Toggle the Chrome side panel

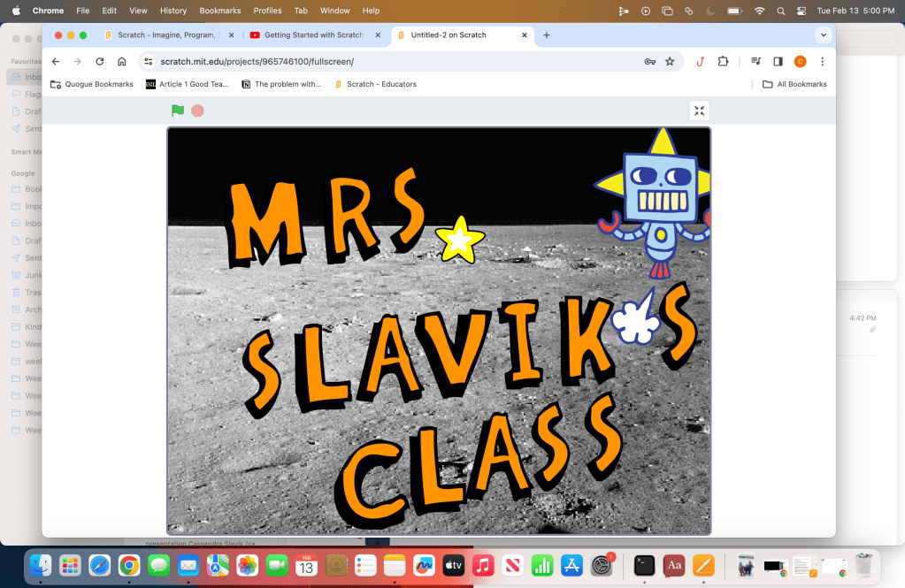pos(778,62)
